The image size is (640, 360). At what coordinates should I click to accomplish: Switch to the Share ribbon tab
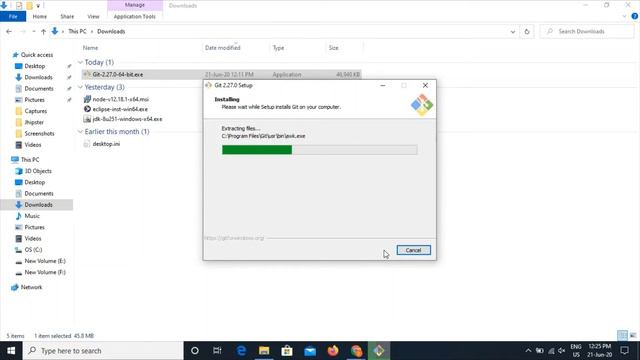(67, 16)
